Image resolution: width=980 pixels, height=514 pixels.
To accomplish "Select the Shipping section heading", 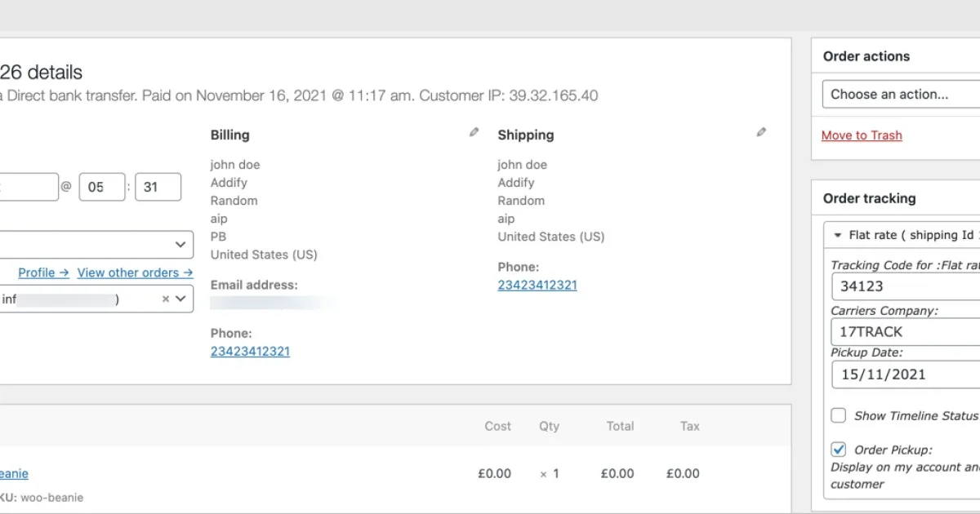I will pyautogui.click(x=526, y=135).
